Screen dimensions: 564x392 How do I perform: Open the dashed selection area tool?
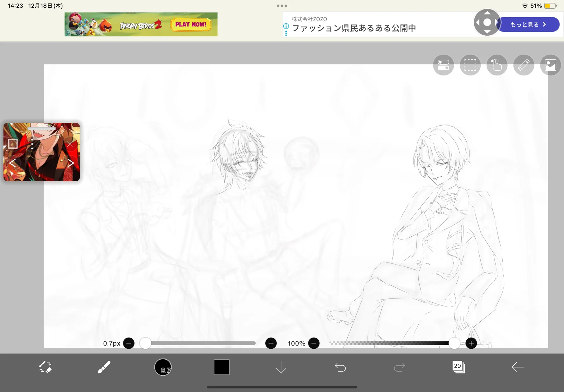pos(470,65)
